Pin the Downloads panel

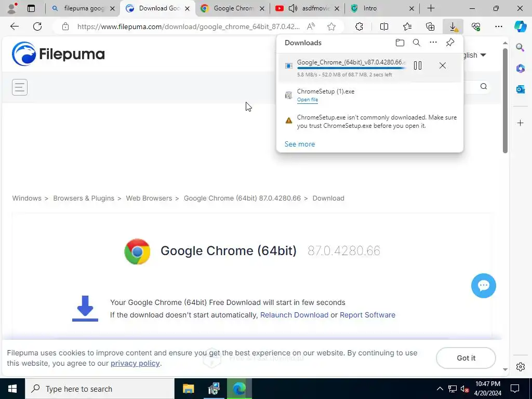(x=450, y=43)
